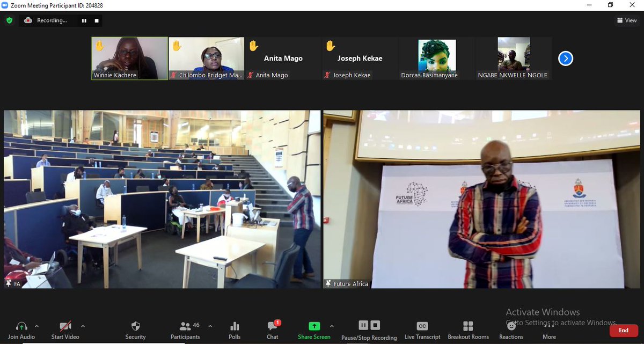644x344 pixels.
Task: Pause recording from top-left indicator
Action: (x=84, y=20)
